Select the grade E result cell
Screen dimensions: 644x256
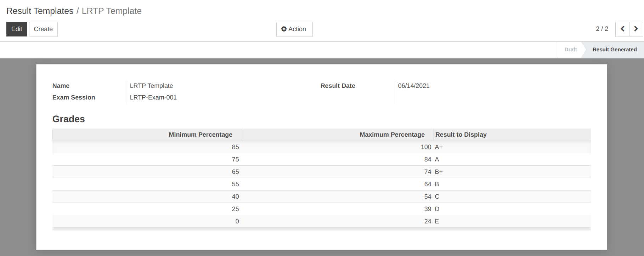512,221
